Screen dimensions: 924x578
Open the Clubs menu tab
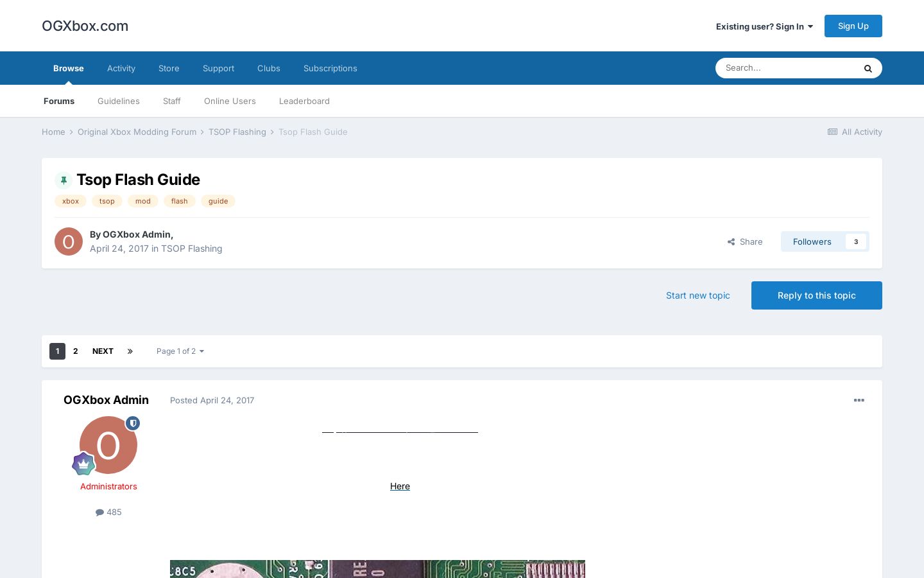point(269,68)
